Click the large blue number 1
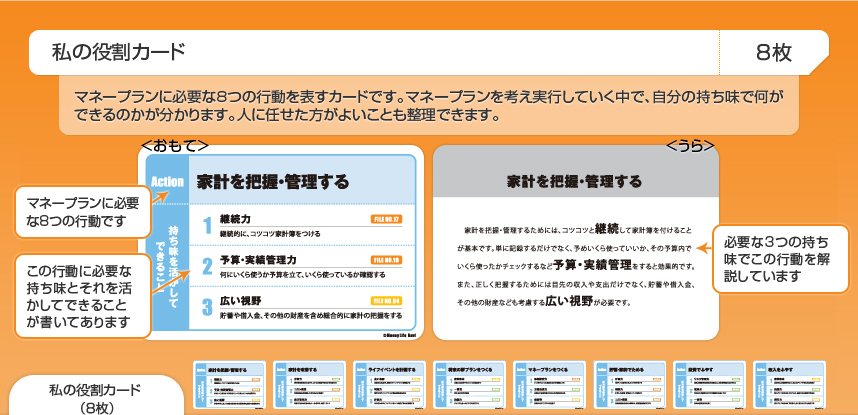The width and height of the screenshot is (858, 415). coord(206,225)
